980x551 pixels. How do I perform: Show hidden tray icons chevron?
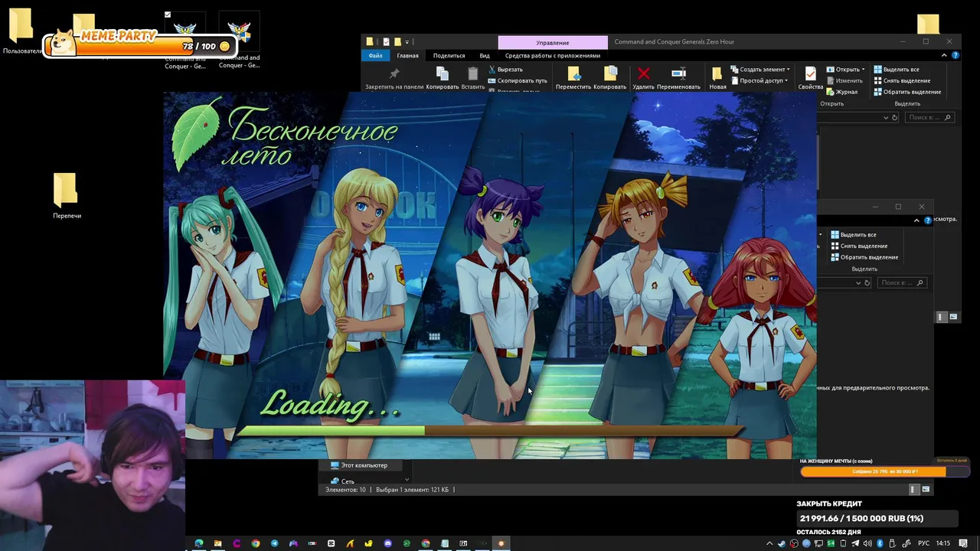[769, 543]
